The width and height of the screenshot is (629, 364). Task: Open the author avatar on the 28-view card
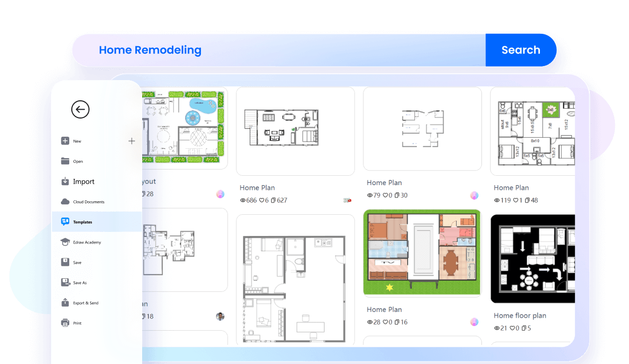click(474, 322)
